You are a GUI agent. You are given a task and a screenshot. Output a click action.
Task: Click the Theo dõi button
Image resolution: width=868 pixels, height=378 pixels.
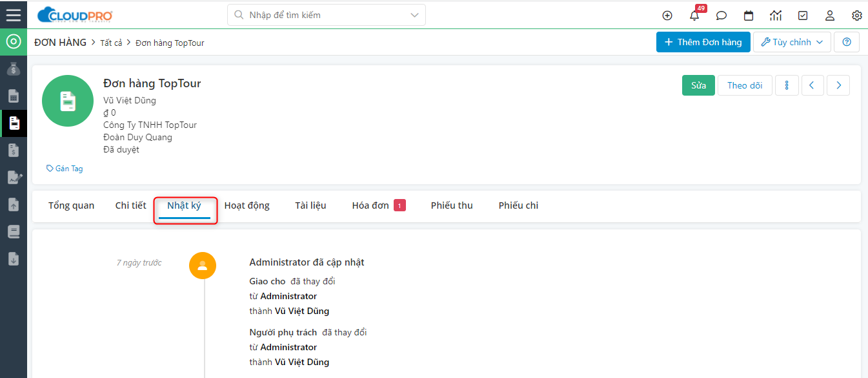coord(745,85)
